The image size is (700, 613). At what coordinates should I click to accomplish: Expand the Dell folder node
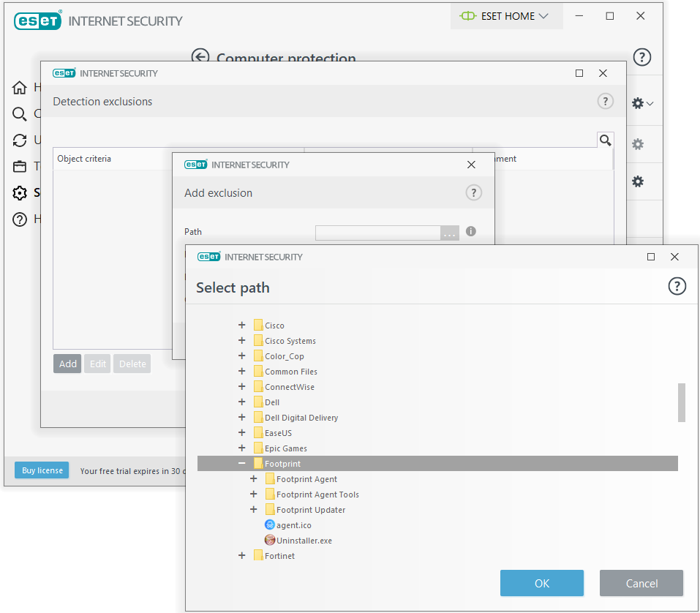(242, 402)
